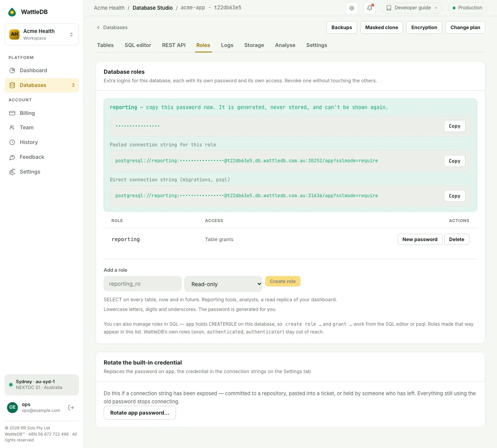Open the REST API tab
The image size is (497, 448).
coord(174,45)
